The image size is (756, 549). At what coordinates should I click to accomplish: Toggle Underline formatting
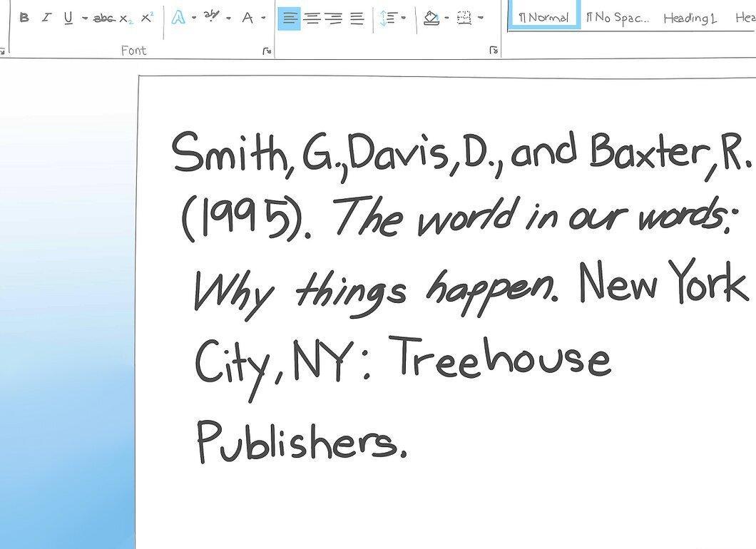coord(68,18)
